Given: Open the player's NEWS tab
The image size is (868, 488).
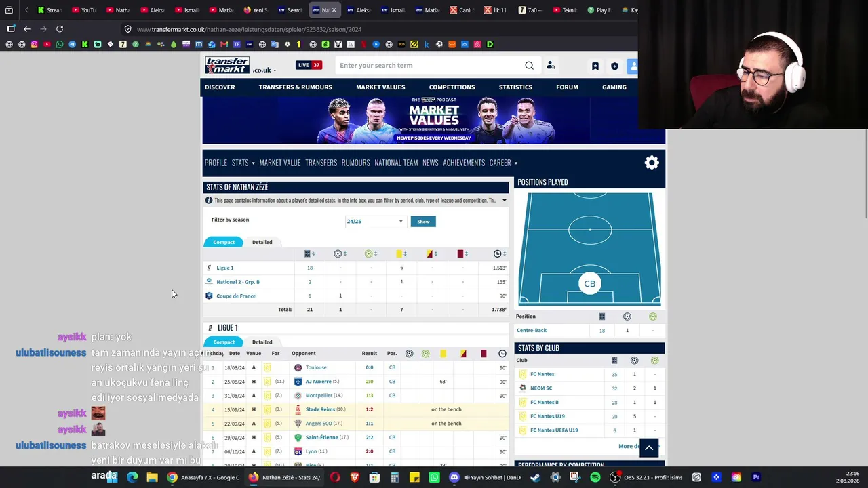Looking at the screenshot, I should (x=430, y=163).
